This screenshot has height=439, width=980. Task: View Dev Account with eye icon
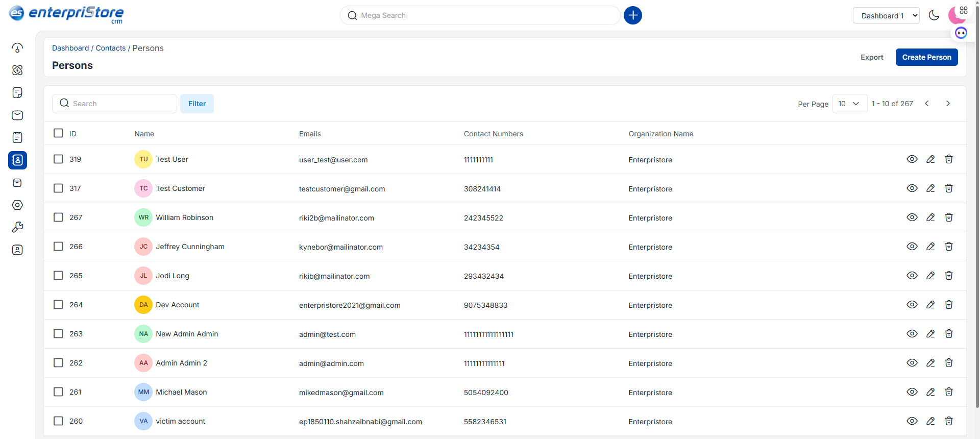[x=912, y=305]
